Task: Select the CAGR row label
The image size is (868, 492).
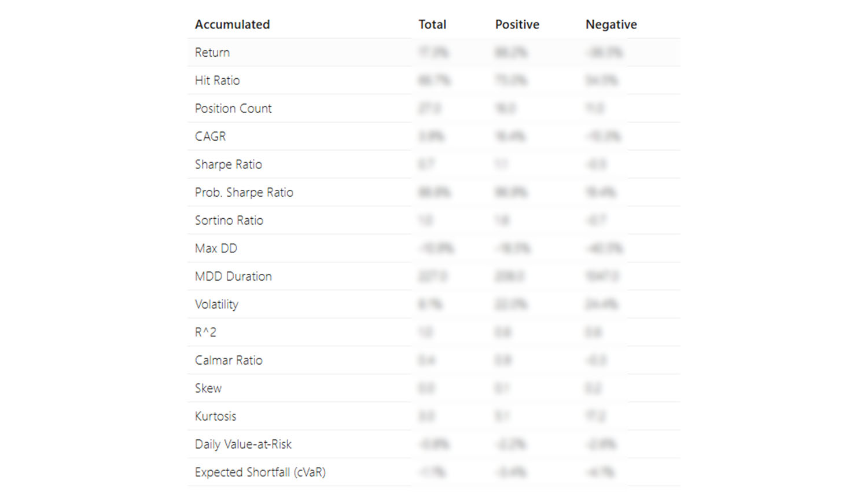Action: coord(210,137)
